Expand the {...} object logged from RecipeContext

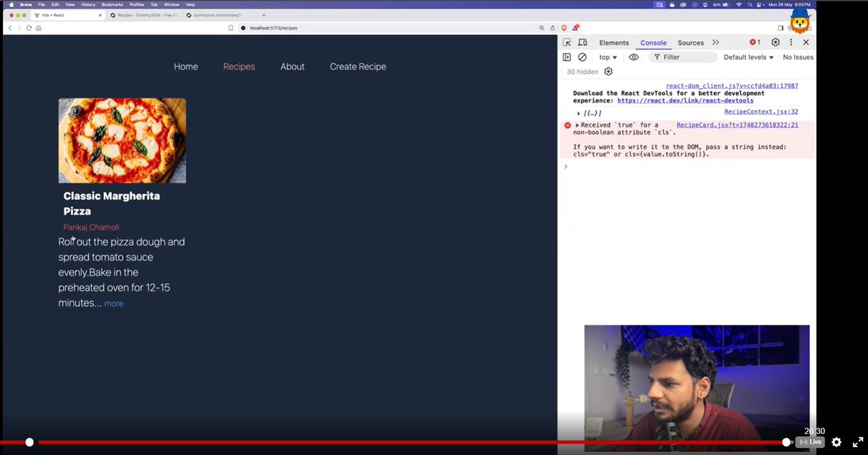578,112
